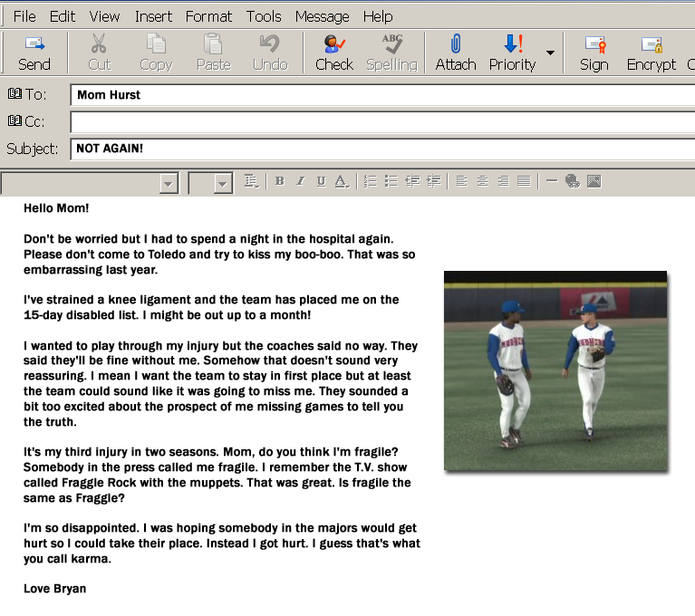Open the Priority dropdown arrow
Viewport: 695px width, 616px height.
(x=551, y=53)
